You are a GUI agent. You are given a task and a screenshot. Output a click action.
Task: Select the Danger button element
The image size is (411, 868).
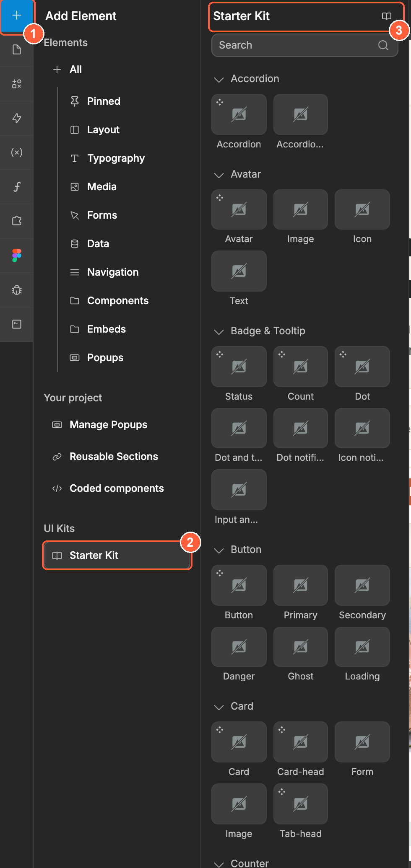point(239,647)
